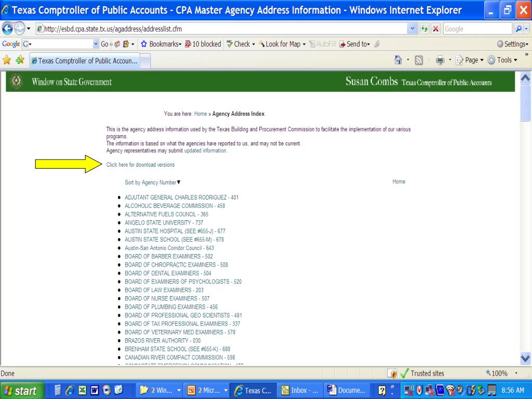Click the RSS feeds icon
The image size is (532, 399).
pos(419,60)
